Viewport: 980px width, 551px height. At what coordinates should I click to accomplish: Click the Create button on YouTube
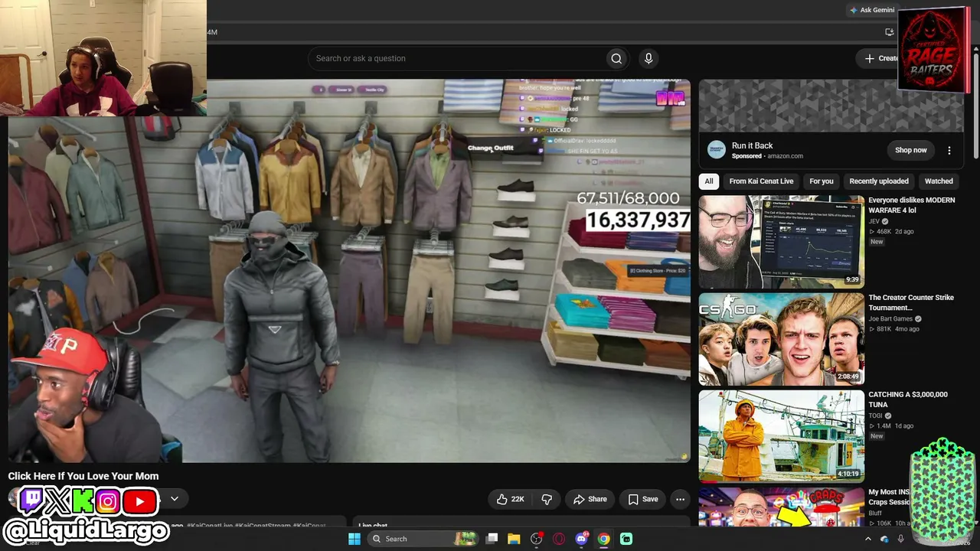(878, 58)
